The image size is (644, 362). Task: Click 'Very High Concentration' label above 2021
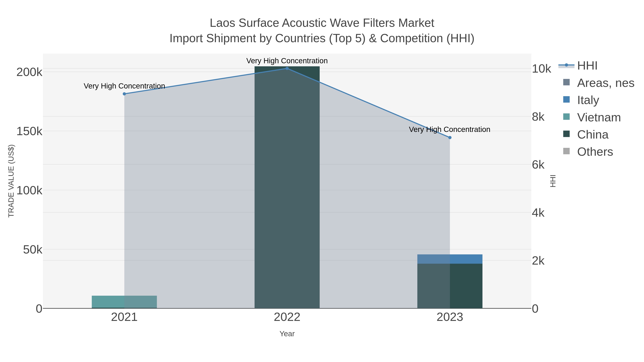point(124,86)
